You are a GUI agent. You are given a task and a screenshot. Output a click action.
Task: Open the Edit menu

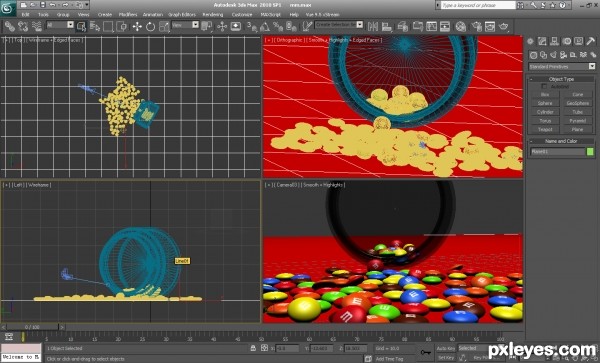(x=26, y=15)
